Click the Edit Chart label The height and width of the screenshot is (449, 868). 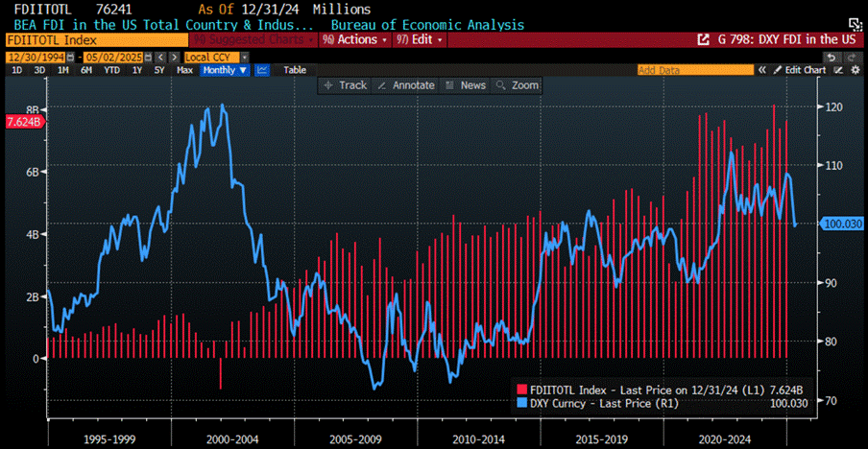coord(806,70)
